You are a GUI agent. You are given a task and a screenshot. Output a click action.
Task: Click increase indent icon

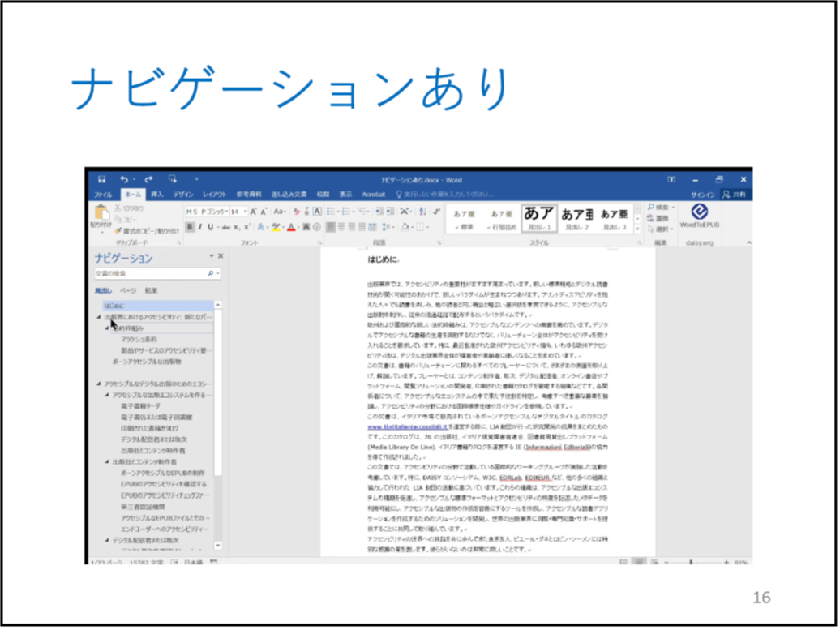tap(390, 212)
